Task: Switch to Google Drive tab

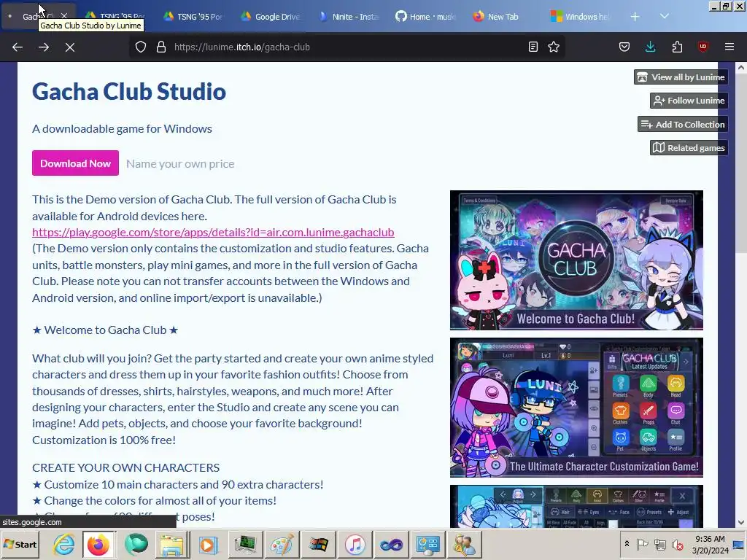Action: point(271,17)
